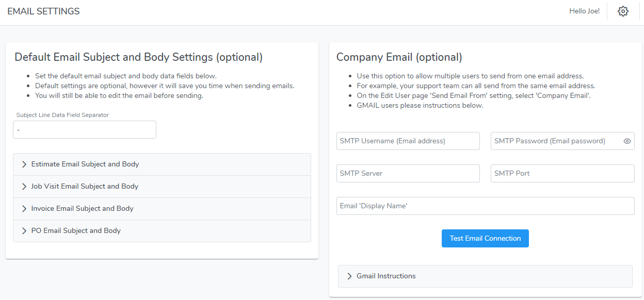Screen dimensions: 644x300
Task: Click the Test Email Connection button
Action: point(485,238)
